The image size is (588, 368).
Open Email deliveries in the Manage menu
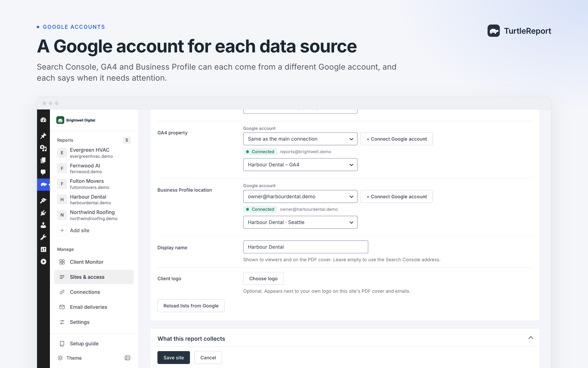tap(94, 307)
